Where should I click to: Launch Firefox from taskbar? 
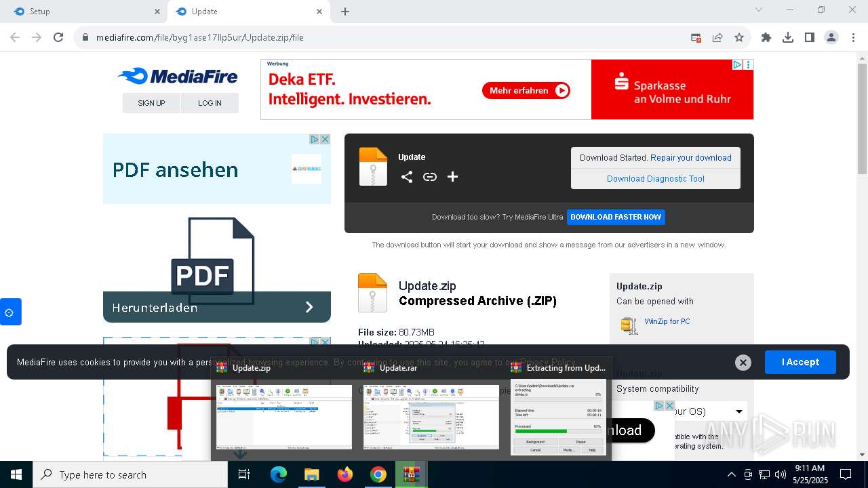pos(345,474)
